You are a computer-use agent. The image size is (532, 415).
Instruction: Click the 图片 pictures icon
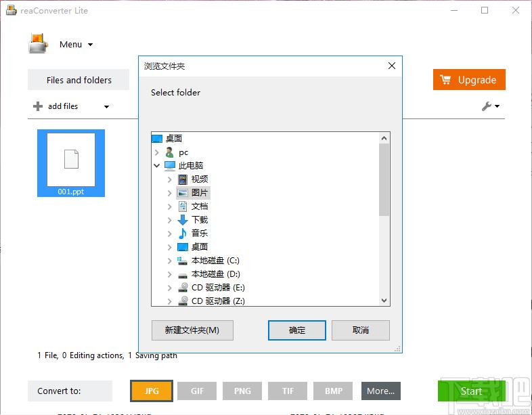(183, 193)
